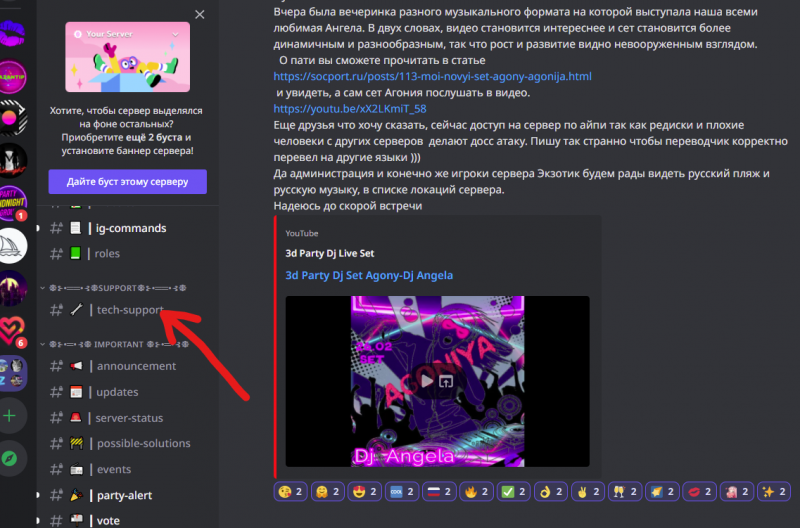Play the embedded YouTube video
The height and width of the screenshot is (528, 800).
pos(428,381)
